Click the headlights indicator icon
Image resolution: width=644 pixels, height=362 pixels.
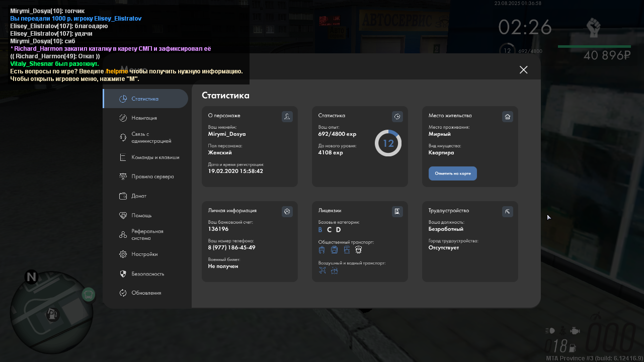point(549,331)
